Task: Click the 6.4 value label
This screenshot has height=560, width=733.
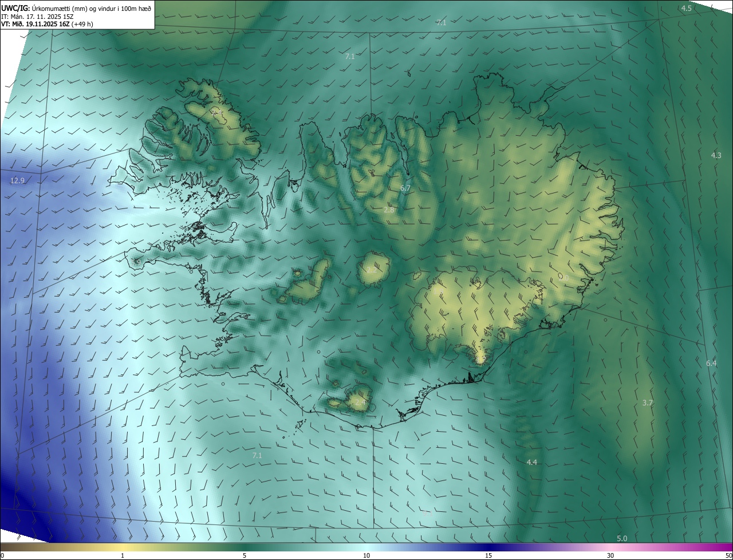Action: point(711,364)
